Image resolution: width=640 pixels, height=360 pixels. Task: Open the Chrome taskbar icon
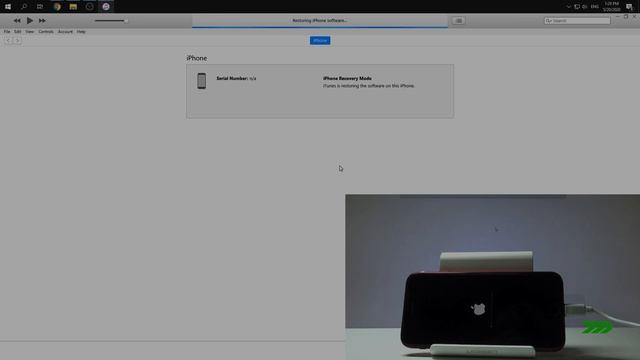tap(57, 7)
